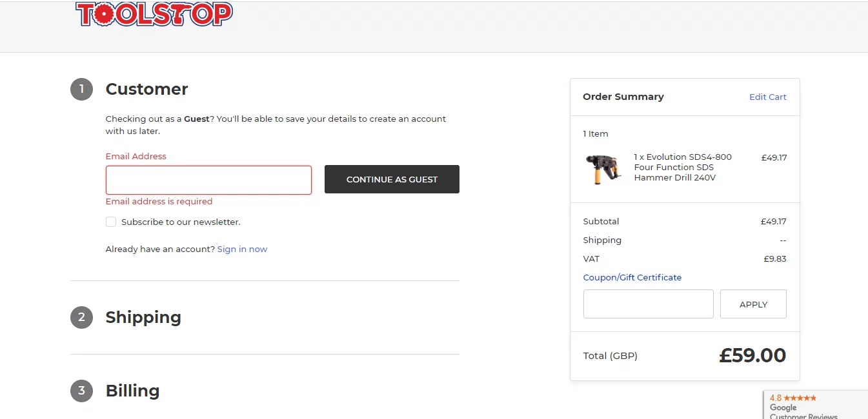Apply the coupon with the Apply button
This screenshot has width=868, height=419.
(753, 304)
